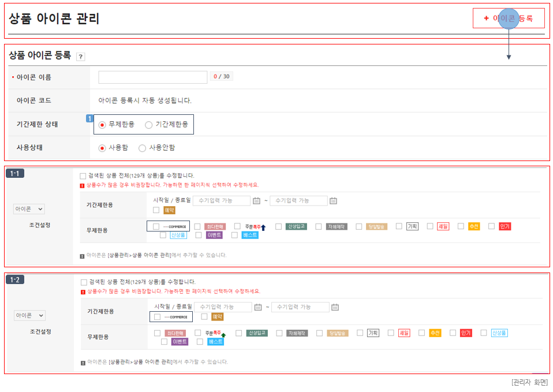
Task: Open the end date calendar in section 1-1
Action: pos(333,201)
